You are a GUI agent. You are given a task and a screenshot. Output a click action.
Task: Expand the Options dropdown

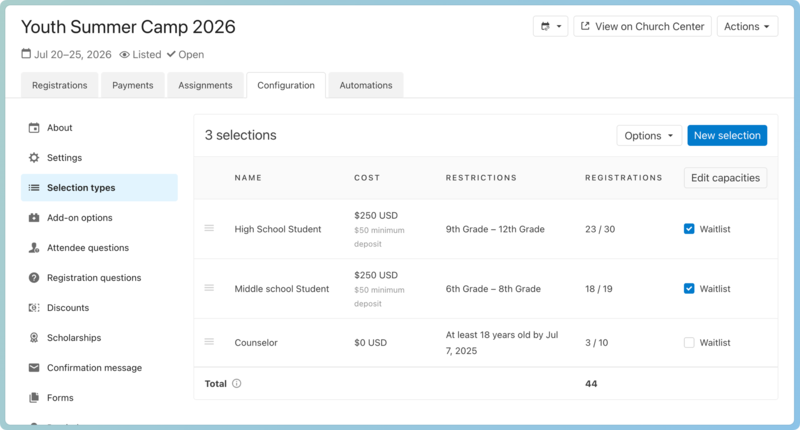point(649,136)
